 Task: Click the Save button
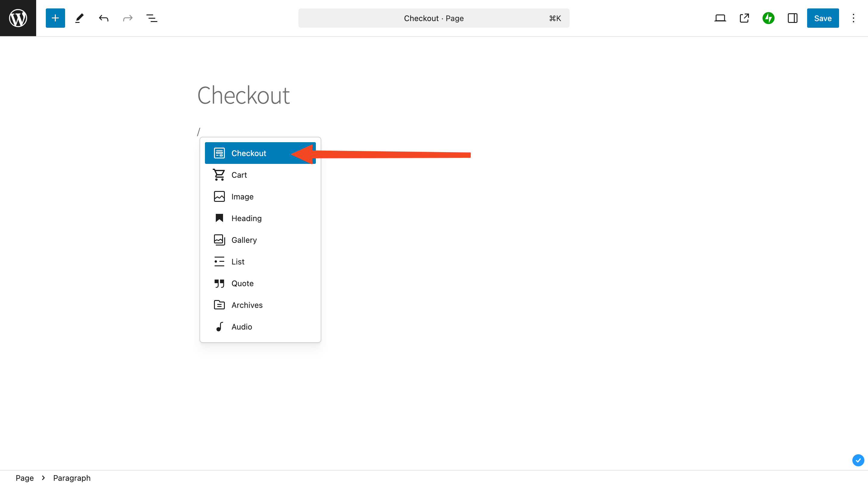[x=823, y=18]
